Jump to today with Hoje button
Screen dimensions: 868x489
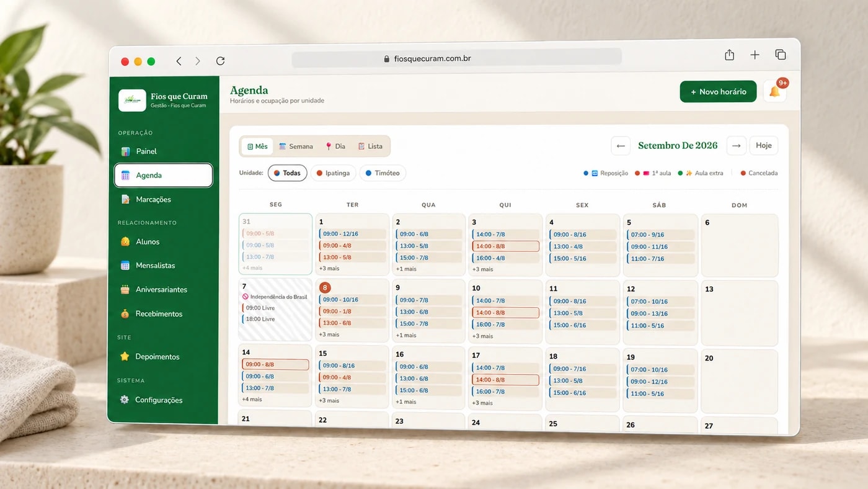click(764, 145)
